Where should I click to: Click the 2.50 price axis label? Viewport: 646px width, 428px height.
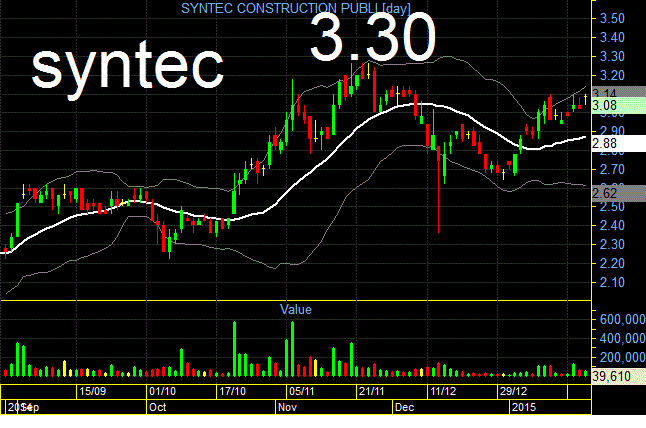pyautogui.click(x=612, y=207)
